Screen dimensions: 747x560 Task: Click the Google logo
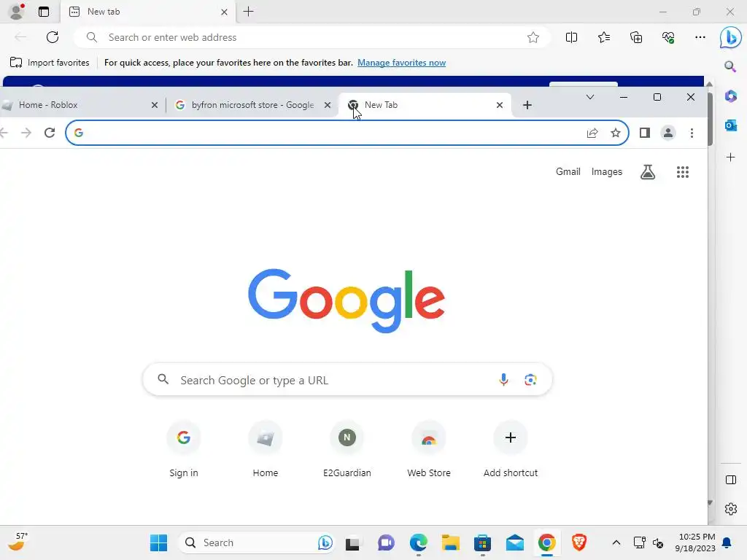[347, 300]
